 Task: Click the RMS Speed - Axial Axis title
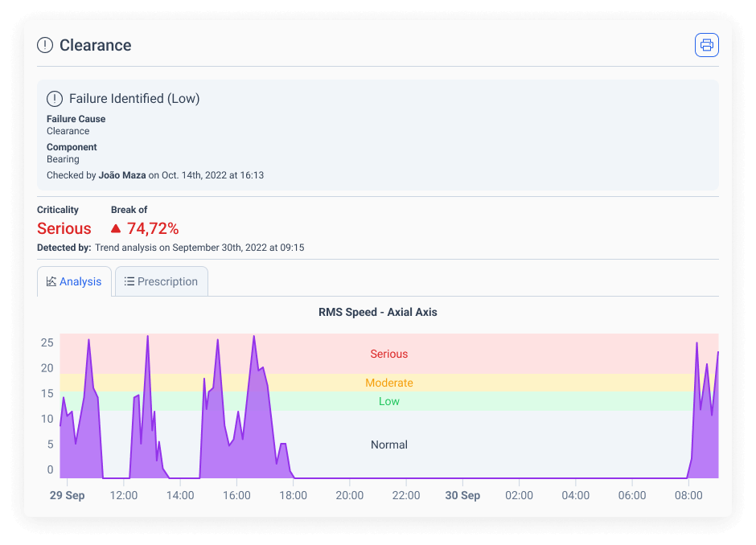[378, 312]
